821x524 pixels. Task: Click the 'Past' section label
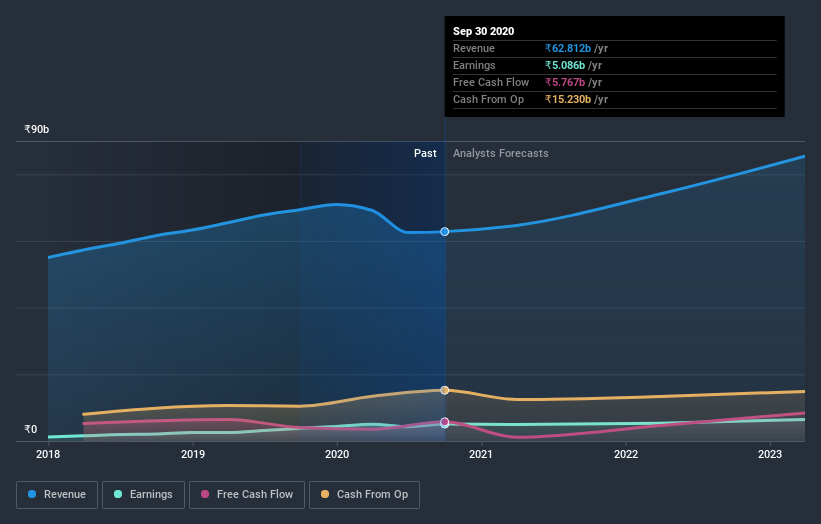[x=425, y=153]
